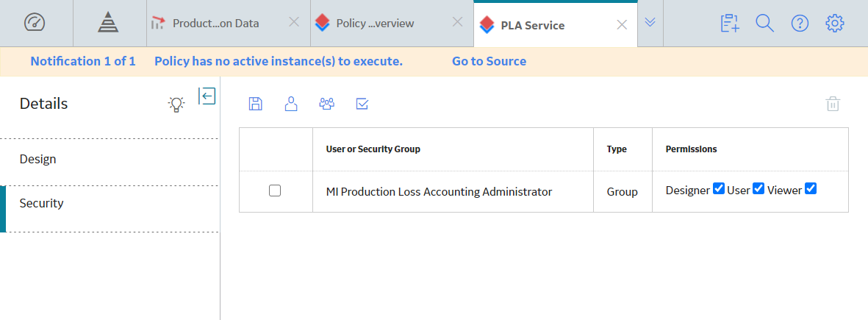
Task: Click the lightbulb icon in Details
Action: [x=176, y=104]
